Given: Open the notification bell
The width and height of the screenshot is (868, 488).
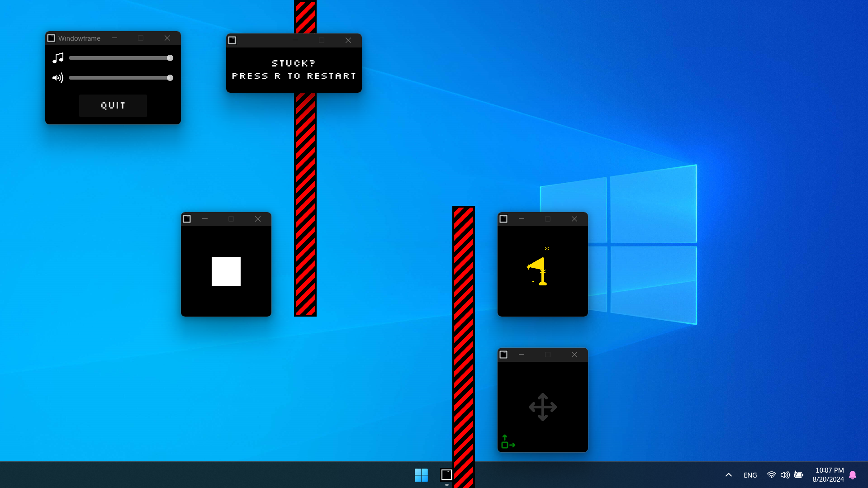Looking at the screenshot, I should point(853,475).
